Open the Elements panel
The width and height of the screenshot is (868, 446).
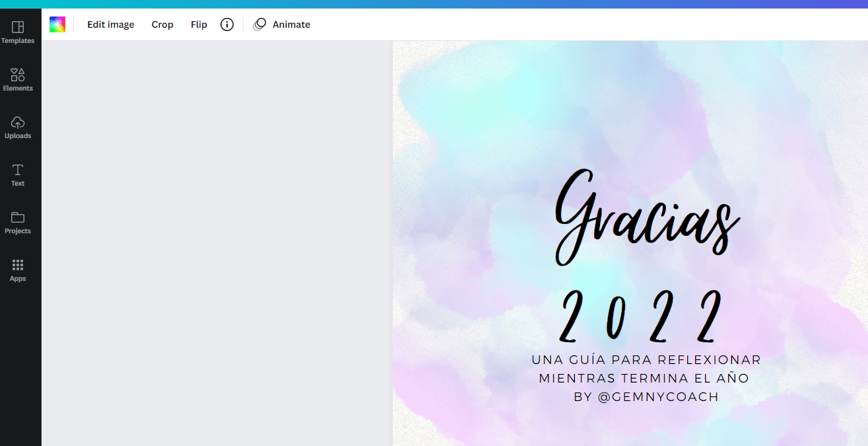[x=18, y=79]
